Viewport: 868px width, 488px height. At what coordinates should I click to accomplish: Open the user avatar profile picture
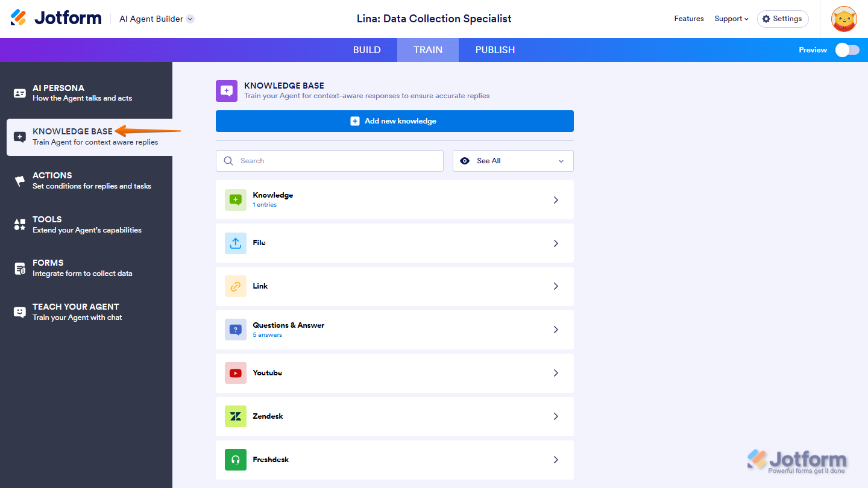click(844, 19)
